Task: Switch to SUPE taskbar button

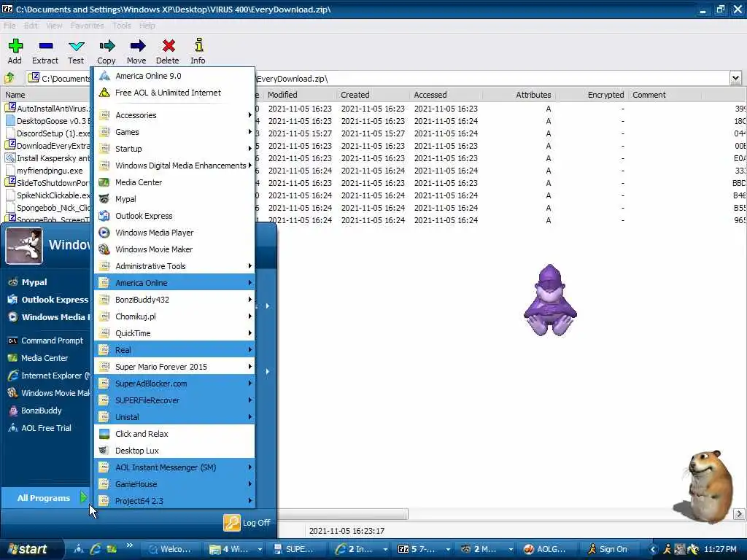Action: 295,549
